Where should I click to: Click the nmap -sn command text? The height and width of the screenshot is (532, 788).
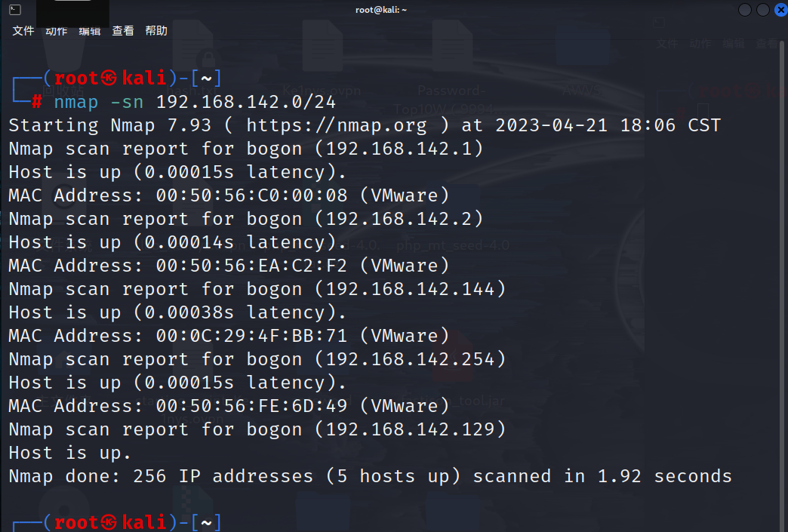[98, 102]
